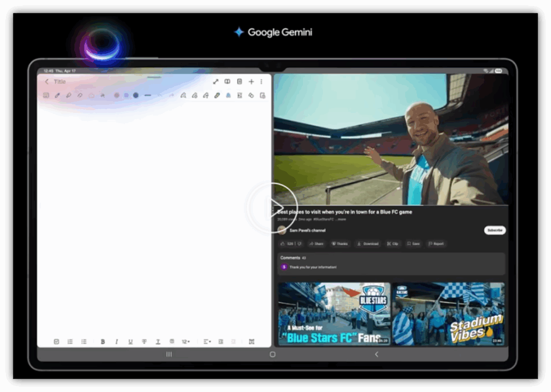Tap the plus icon to add content
551x392 pixels.
click(251, 82)
